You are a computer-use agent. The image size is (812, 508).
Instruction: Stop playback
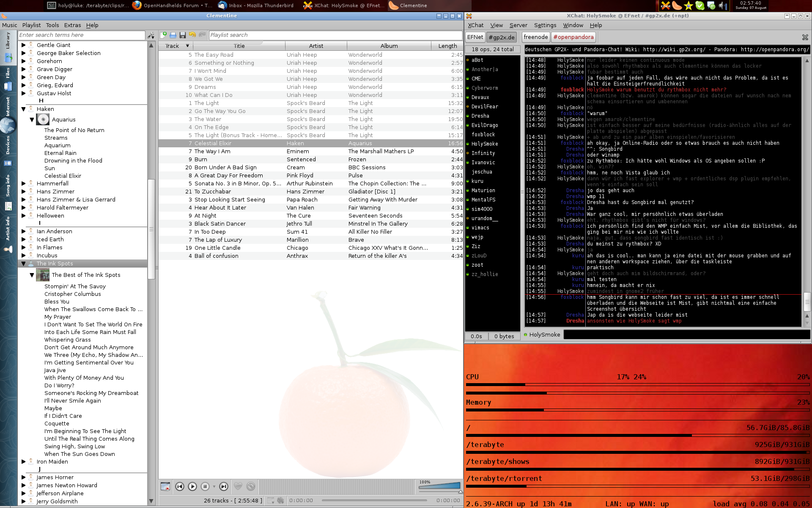[x=205, y=487]
